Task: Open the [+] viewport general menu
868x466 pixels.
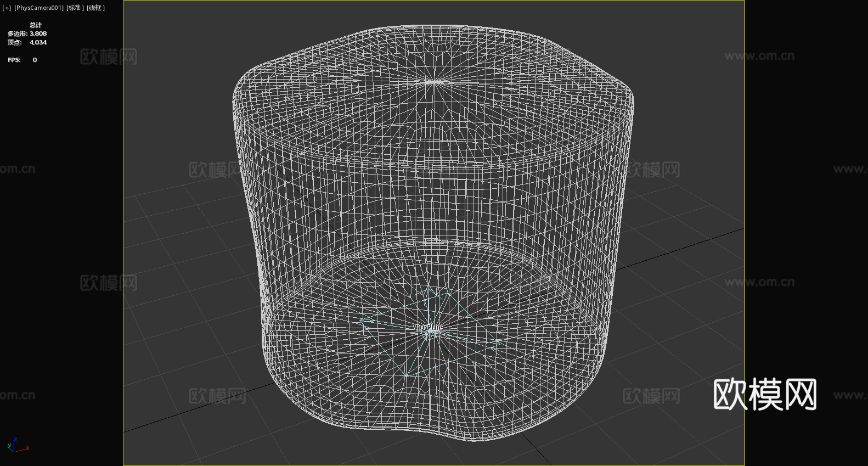Action: [7, 8]
